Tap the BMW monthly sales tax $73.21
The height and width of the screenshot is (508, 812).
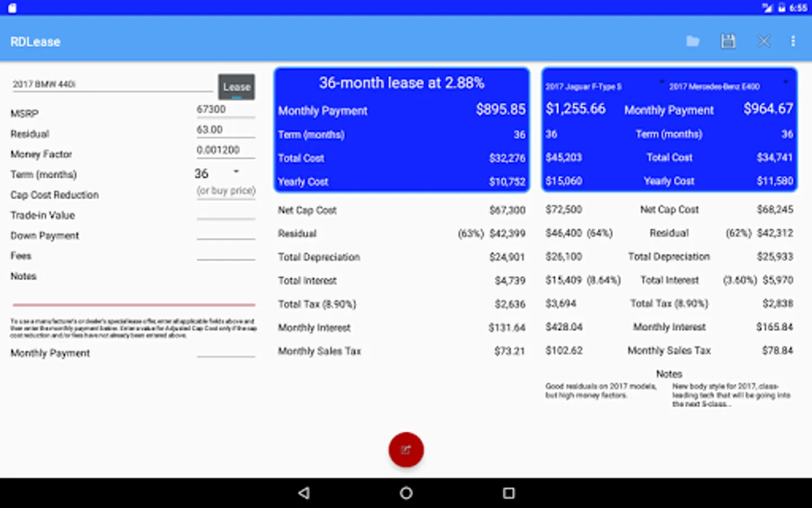[x=510, y=351]
